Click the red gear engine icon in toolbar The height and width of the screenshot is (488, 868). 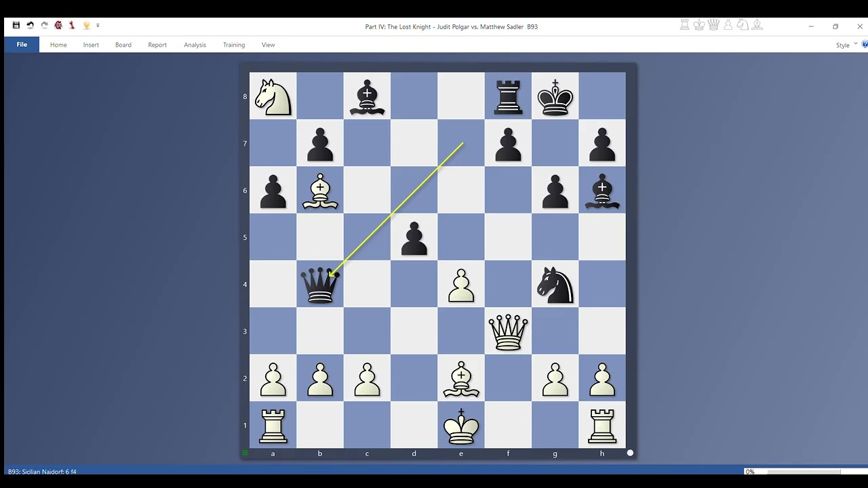pyautogui.click(x=58, y=25)
